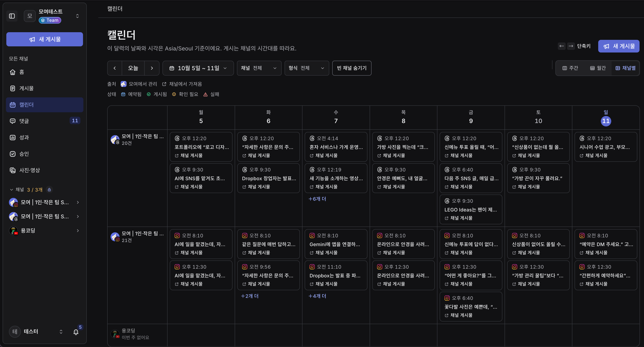Click Threads icon on 오전 4:14 post
Viewport: 644px width, 347px height.
312,139
